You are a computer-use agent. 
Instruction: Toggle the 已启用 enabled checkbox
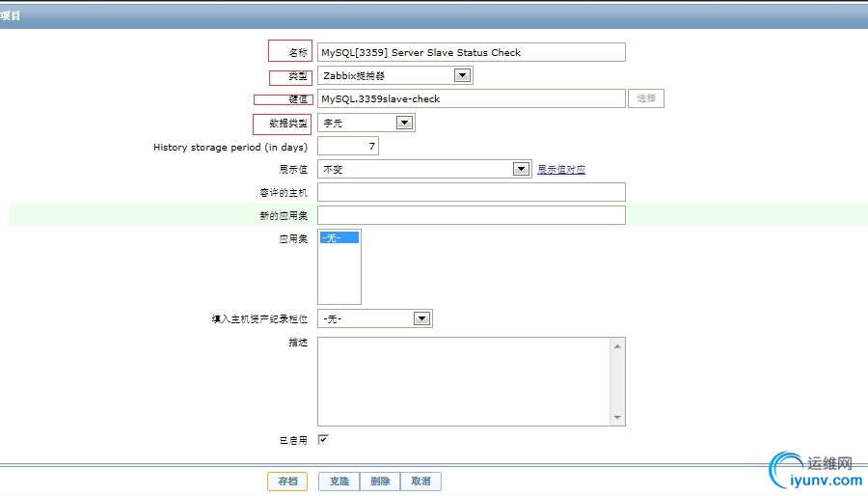coord(323,439)
